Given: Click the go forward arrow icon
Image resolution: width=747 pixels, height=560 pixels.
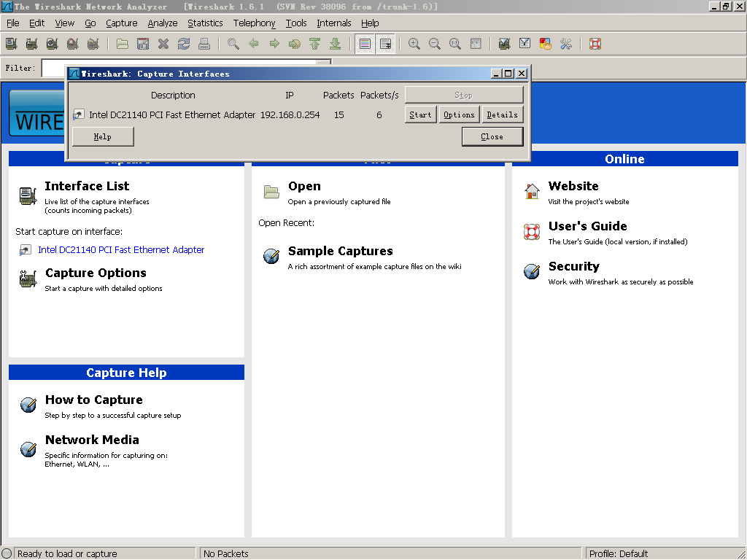Looking at the screenshot, I should (274, 44).
